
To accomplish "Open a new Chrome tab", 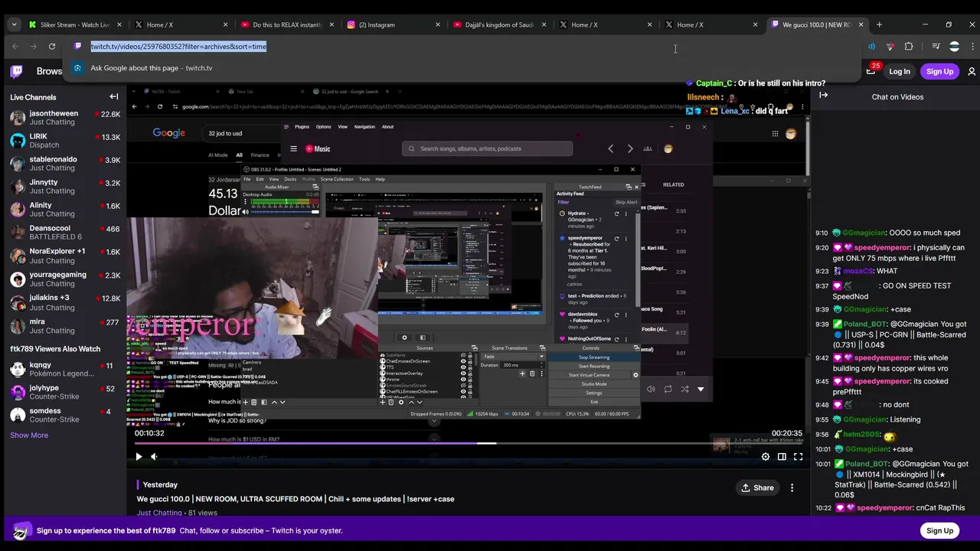I will 879,24.
